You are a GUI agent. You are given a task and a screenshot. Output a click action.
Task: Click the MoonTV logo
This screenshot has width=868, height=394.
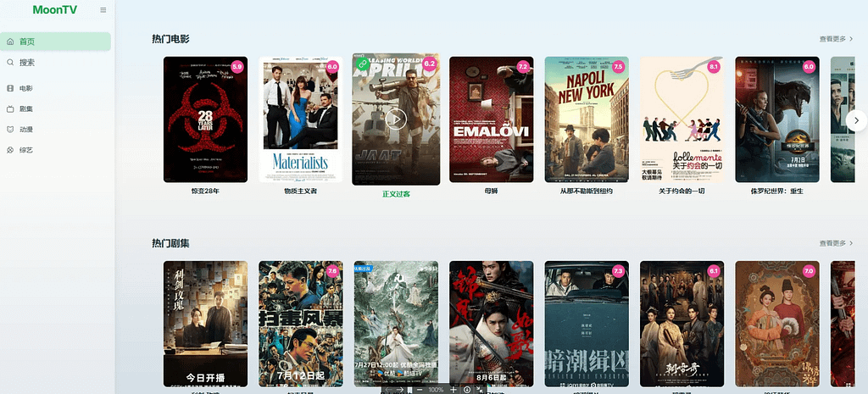55,10
